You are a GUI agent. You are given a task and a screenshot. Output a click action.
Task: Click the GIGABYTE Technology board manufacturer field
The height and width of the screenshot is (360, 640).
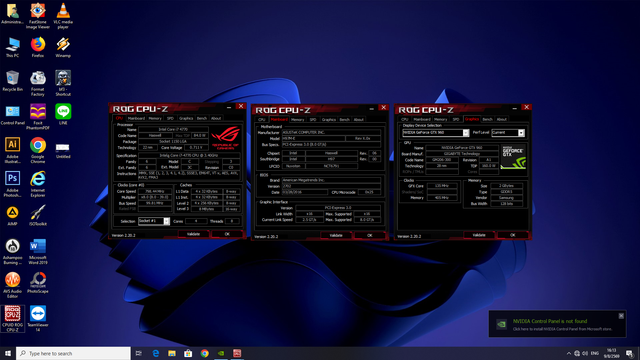click(x=462, y=154)
